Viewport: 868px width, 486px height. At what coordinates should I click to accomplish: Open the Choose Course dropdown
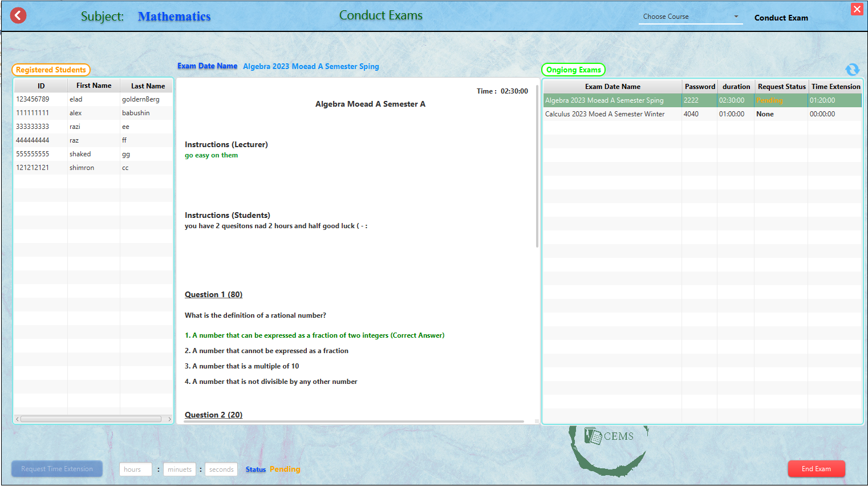coord(690,17)
